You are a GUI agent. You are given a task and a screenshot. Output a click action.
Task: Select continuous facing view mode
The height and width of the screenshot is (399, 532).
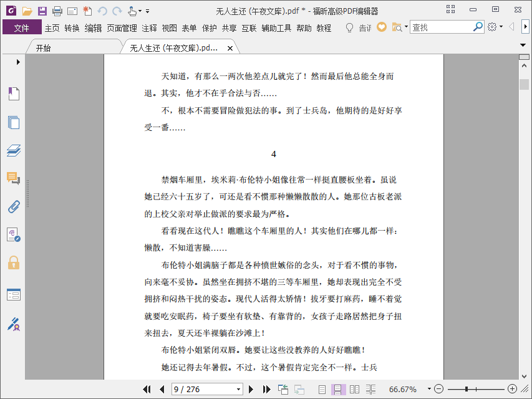pyautogui.click(x=370, y=390)
